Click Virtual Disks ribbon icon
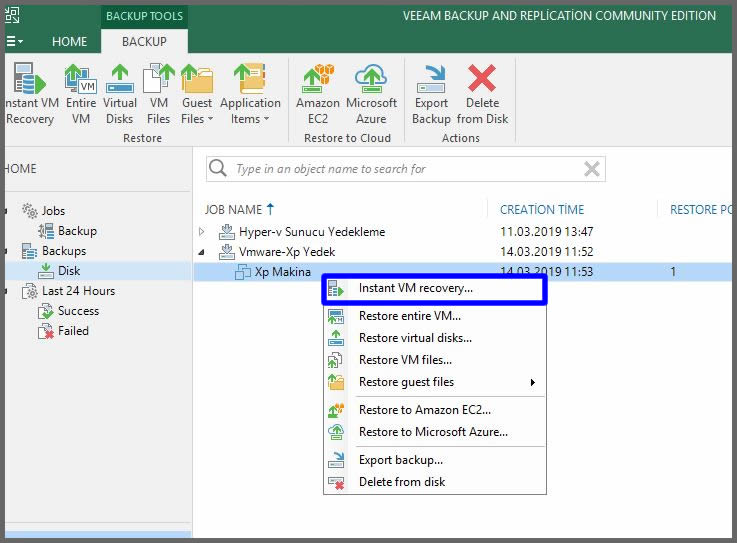The image size is (737, 543). point(119,78)
